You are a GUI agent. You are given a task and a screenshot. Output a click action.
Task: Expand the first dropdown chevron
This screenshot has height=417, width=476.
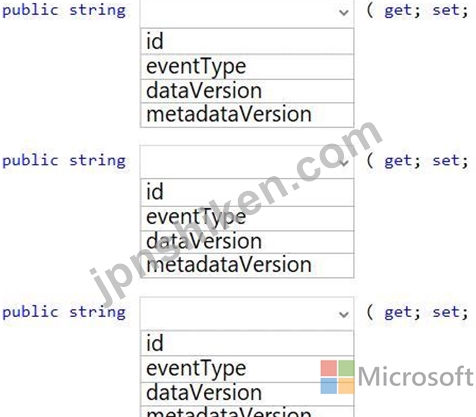[344, 13]
